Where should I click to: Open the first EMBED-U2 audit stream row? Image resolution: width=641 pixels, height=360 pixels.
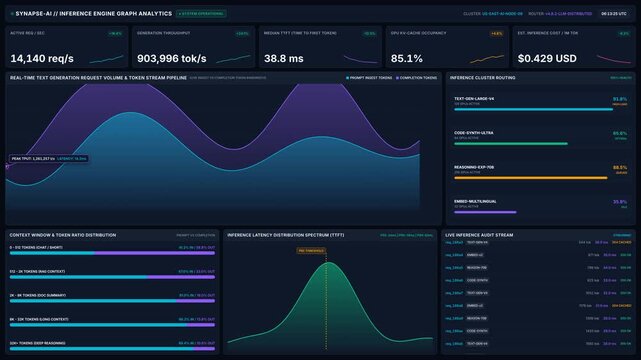[538, 255]
